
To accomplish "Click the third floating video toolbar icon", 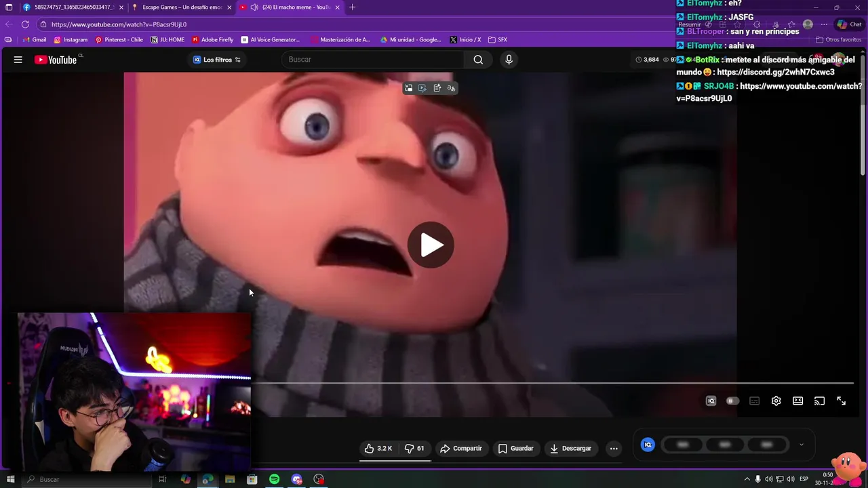I will click(x=437, y=88).
